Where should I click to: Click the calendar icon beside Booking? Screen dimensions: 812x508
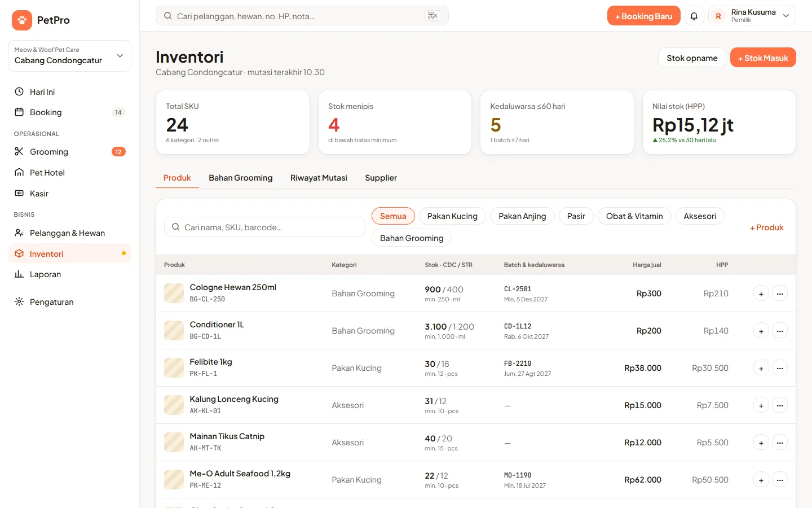point(19,112)
